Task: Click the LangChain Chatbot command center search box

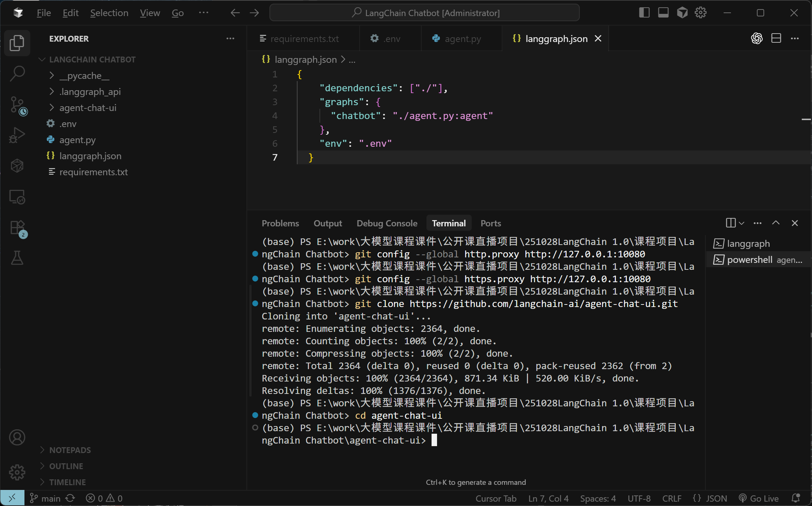Action: coord(424,13)
